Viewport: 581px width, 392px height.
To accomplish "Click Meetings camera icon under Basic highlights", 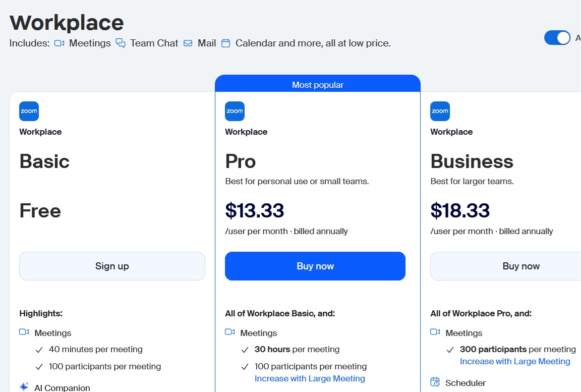I will 24,332.
